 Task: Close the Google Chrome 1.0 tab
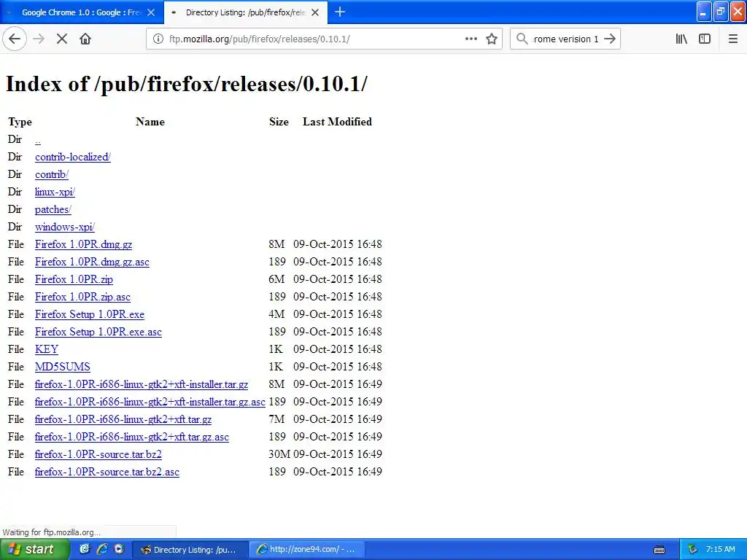[151, 12]
